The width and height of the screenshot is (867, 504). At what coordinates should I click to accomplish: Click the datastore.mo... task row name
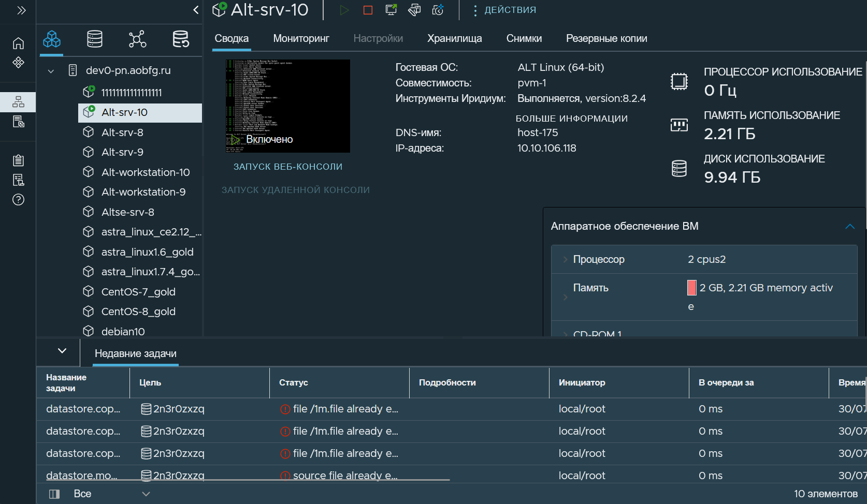pyautogui.click(x=82, y=475)
